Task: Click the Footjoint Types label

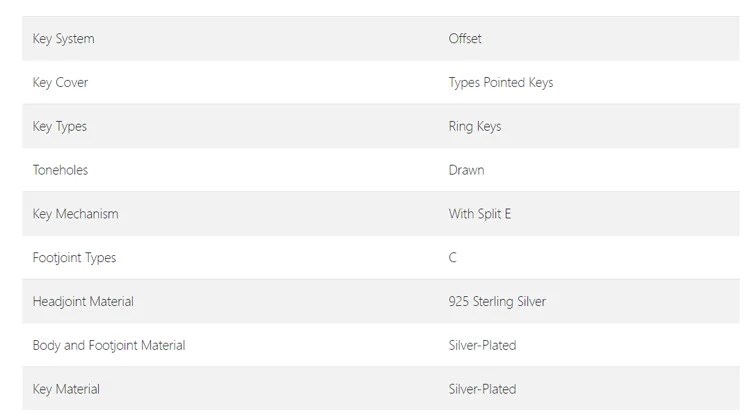Action: click(x=74, y=258)
